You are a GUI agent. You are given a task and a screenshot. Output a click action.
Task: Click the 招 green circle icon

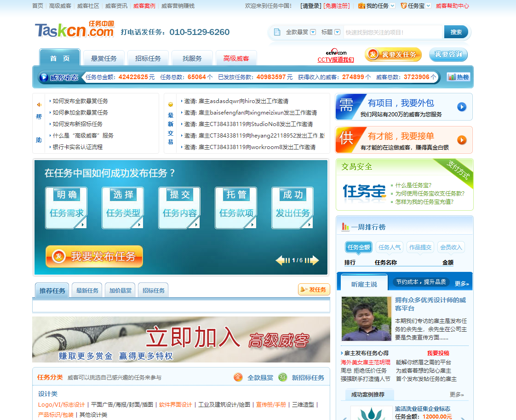(282, 377)
